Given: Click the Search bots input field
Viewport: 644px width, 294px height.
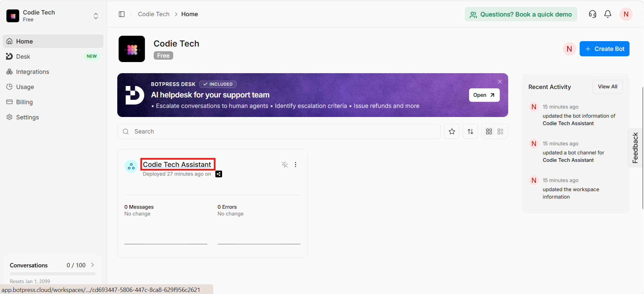Looking at the screenshot, I should [x=279, y=131].
